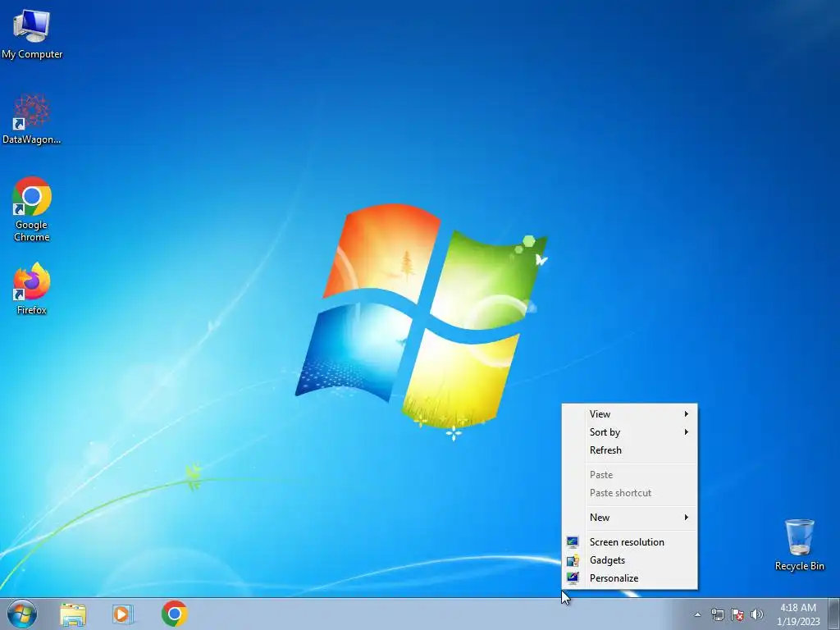Image resolution: width=840 pixels, height=630 pixels.
Task: Expand the Sort by submenu
Action: [x=629, y=432]
